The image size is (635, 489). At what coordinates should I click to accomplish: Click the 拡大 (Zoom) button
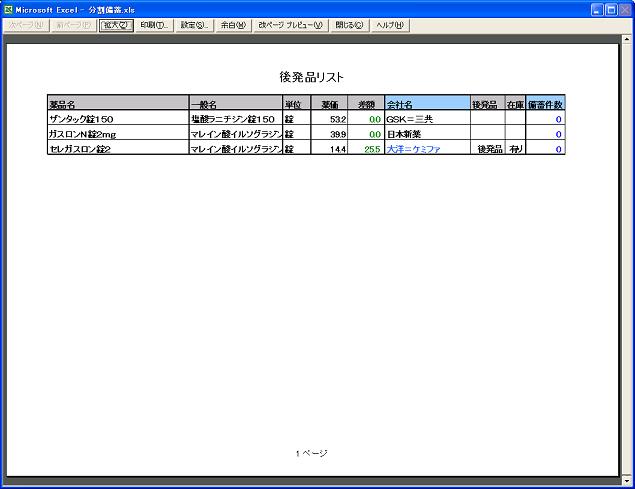(116, 25)
